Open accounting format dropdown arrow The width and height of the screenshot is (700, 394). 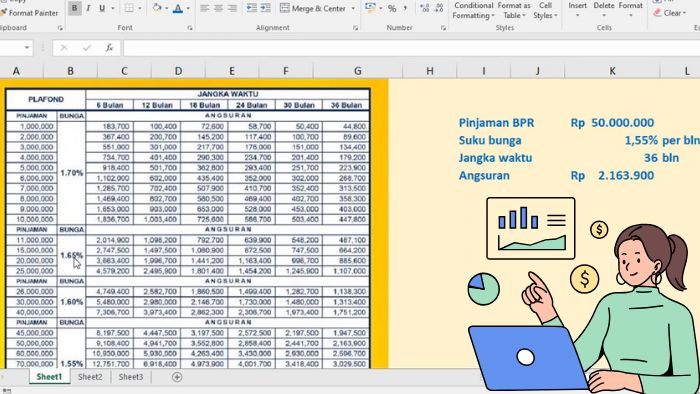click(x=380, y=8)
